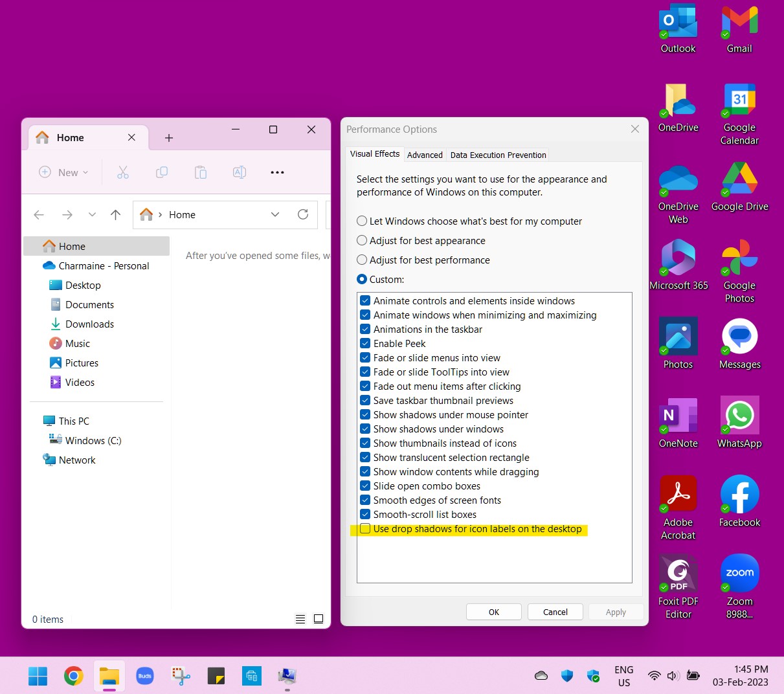Open Google Chrome from the taskbar
This screenshot has width=784, height=694.
pos(73,677)
